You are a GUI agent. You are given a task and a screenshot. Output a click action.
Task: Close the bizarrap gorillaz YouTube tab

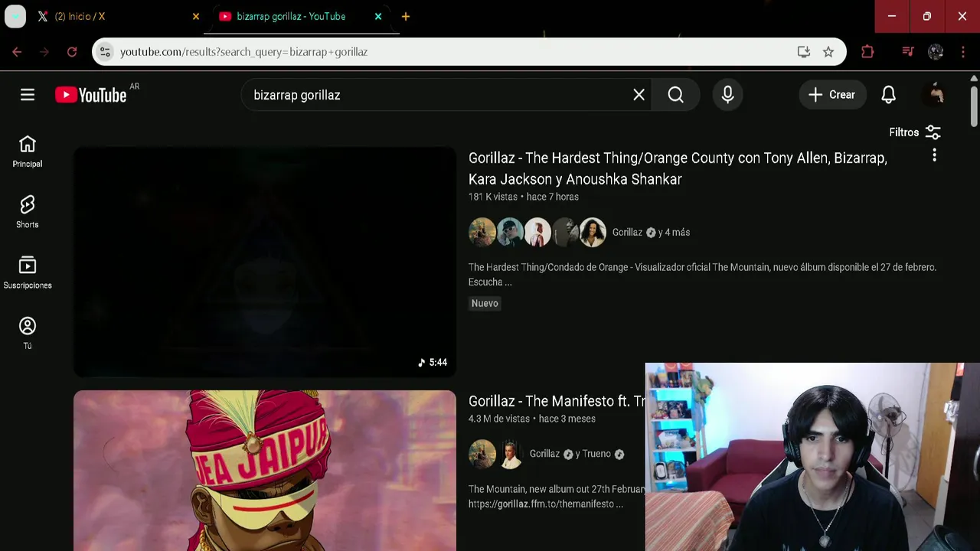click(x=378, y=16)
